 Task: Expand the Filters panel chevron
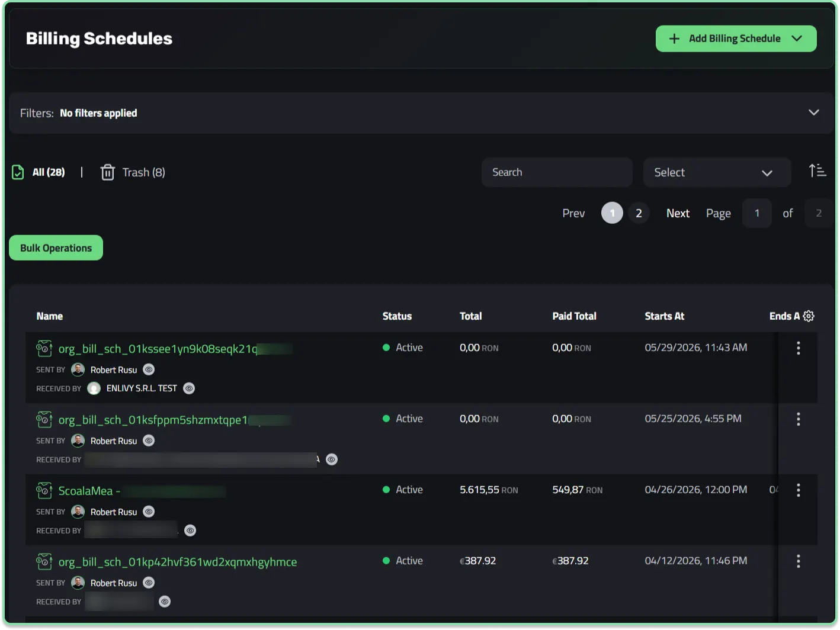(x=814, y=112)
